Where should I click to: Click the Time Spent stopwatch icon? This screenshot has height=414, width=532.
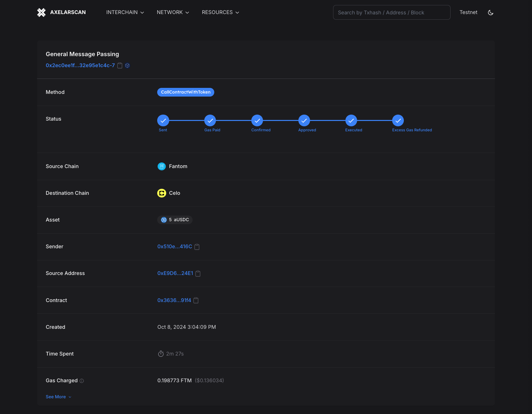[x=161, y=354]
